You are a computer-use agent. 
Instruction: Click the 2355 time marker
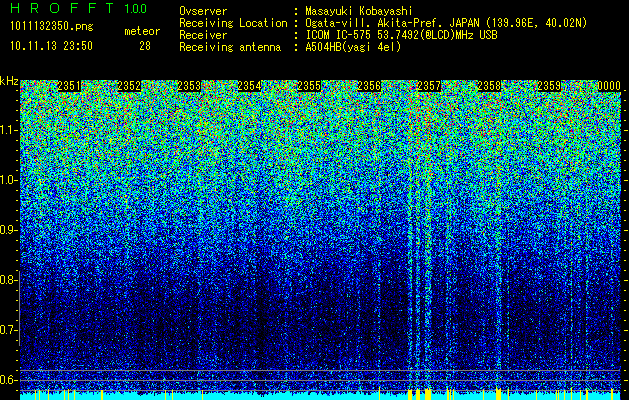tap(309, 86)
